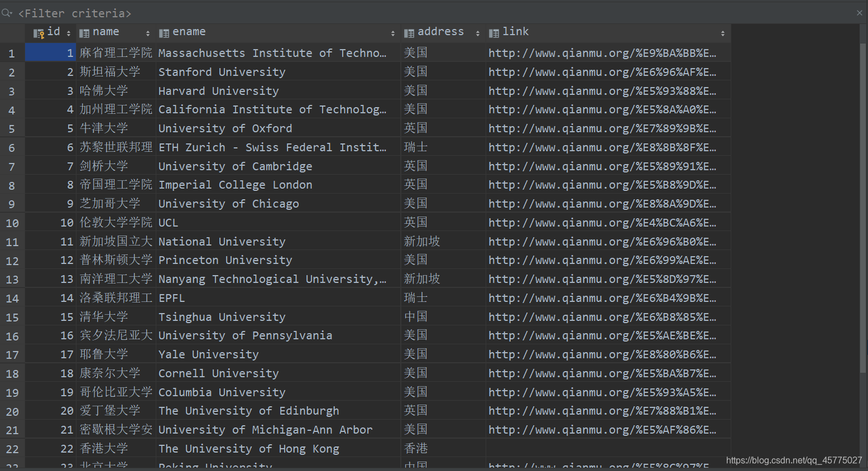Sort by the name column arrows

click(148, 33)
